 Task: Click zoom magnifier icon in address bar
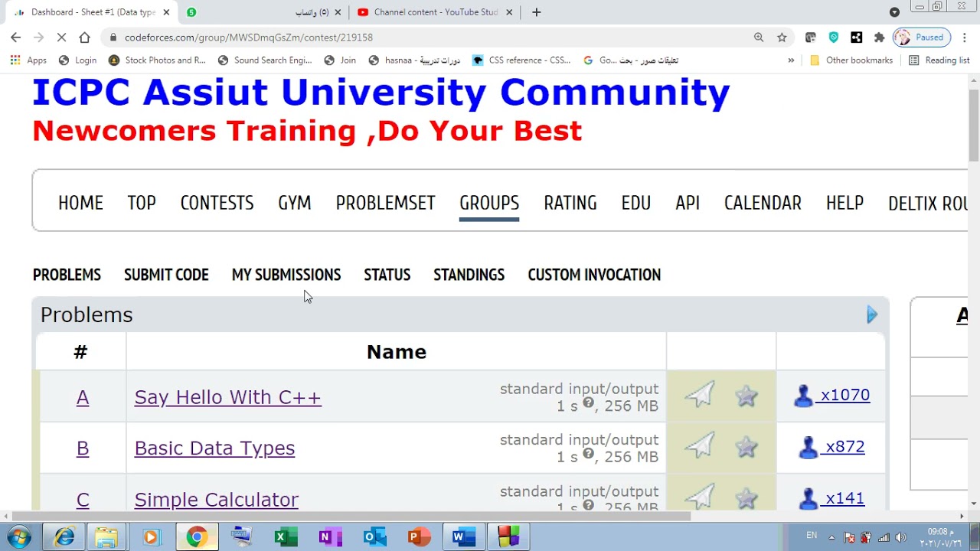[759, 37]
